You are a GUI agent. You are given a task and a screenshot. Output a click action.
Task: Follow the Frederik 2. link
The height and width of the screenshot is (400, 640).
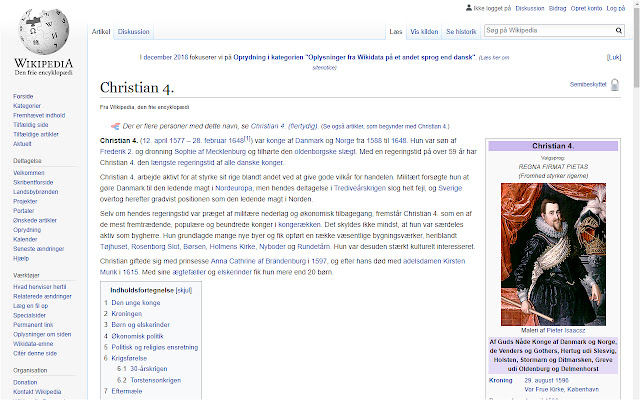click(116, 152)
